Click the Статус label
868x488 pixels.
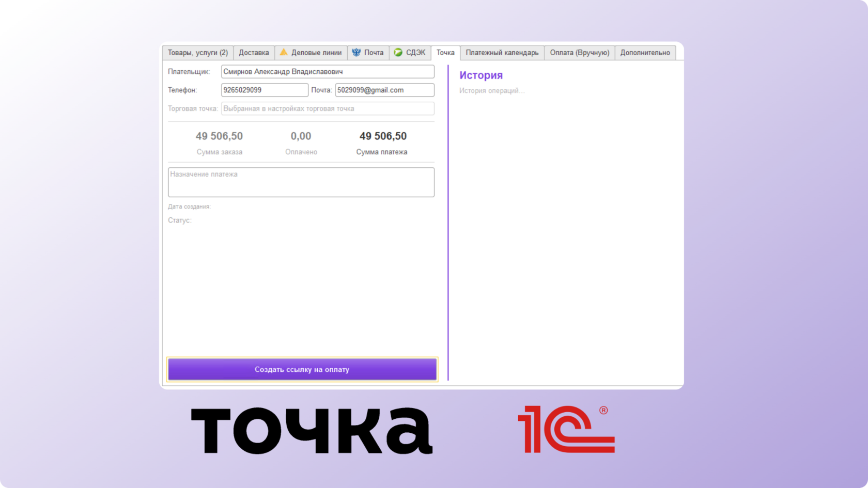click(179, 221)
